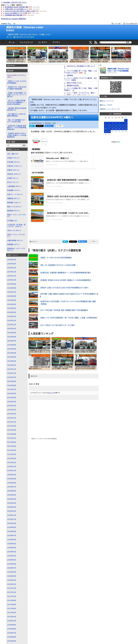Open the X (Twitter) icon in the header
138x644 pixels.
(x=90, y=43)
